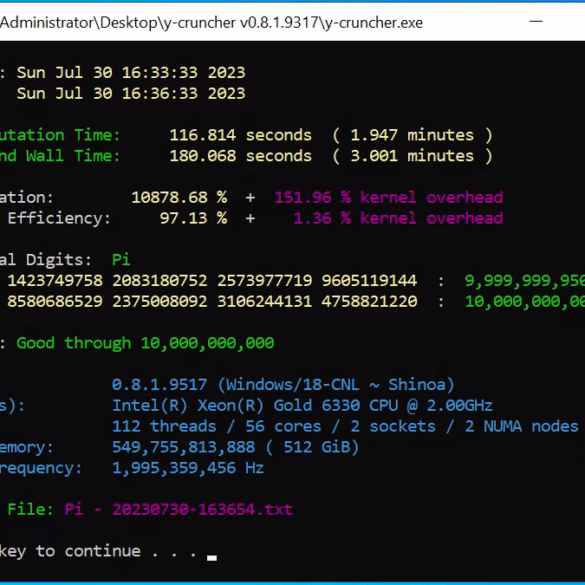The image size is (585, 585).
Task: Click the key to continue prompt
Action: tap(98, 551)
